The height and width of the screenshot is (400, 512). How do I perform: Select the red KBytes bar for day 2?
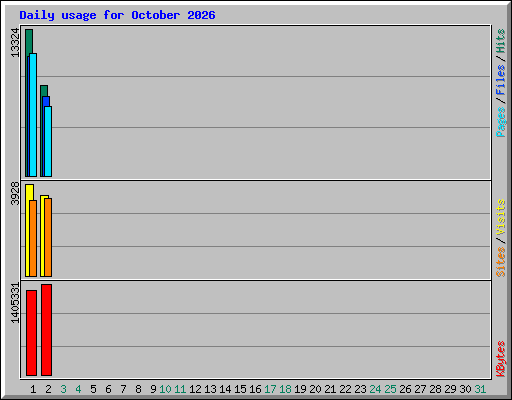(x=47, y=330)
